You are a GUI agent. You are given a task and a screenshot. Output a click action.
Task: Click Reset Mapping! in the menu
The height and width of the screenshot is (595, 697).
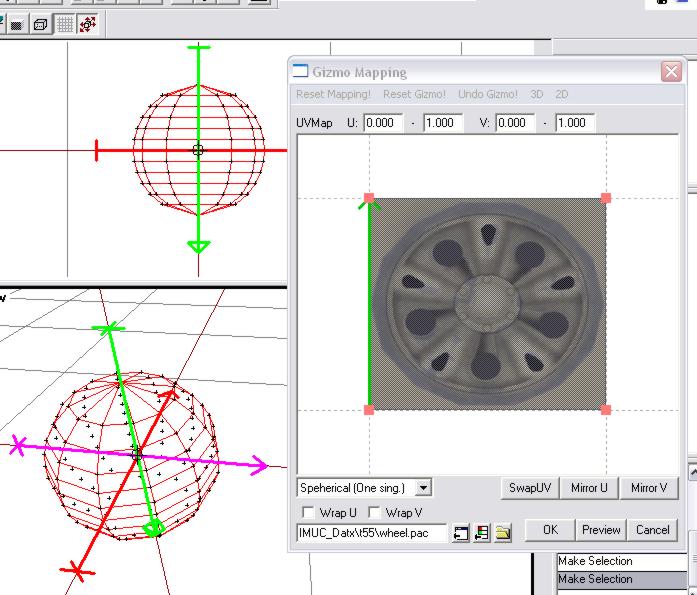pos(333,94)
